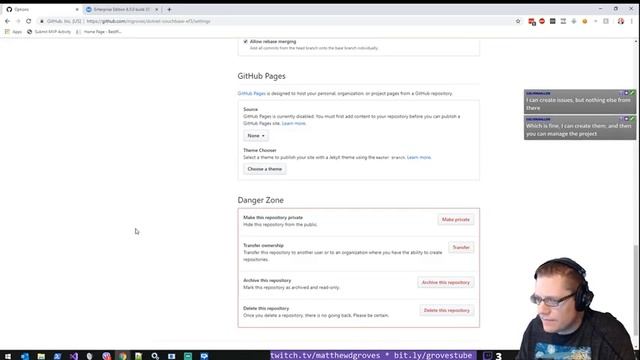Click the Delete this repository button

[447, 310]
